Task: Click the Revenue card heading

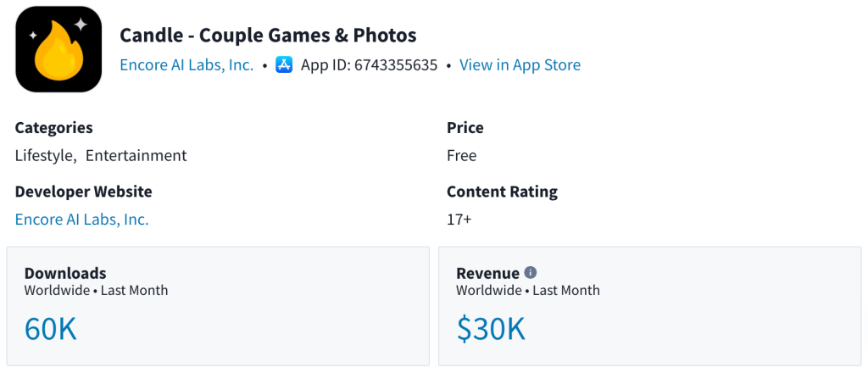Action: [x=487, y=273]
